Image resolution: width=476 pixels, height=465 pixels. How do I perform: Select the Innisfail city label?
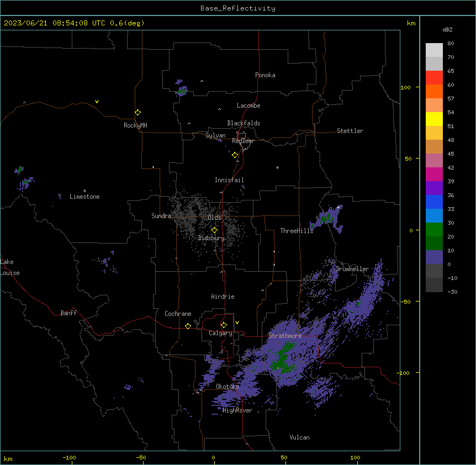click(229, 180)
